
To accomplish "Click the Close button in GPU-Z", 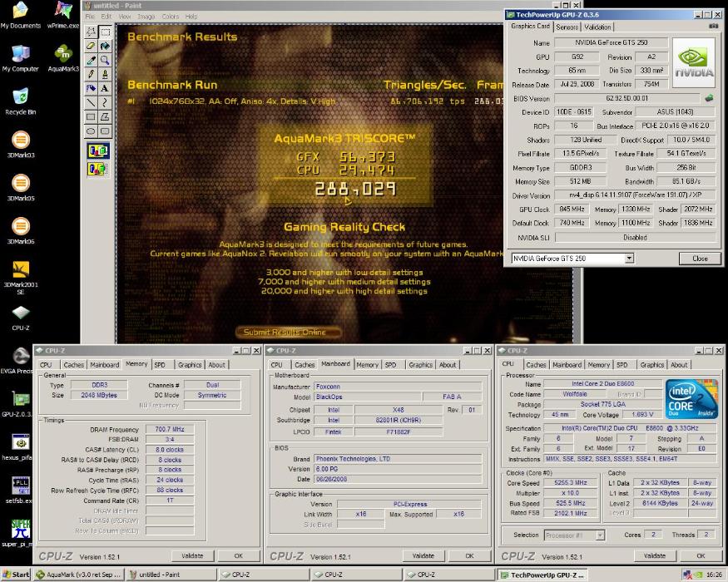I will [x=700, y=259].
